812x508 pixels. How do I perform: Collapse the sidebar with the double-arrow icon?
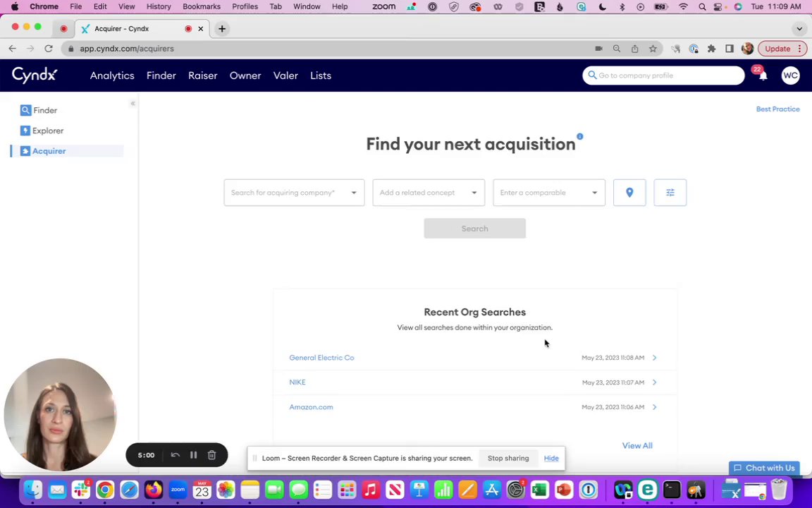(133, 104)
